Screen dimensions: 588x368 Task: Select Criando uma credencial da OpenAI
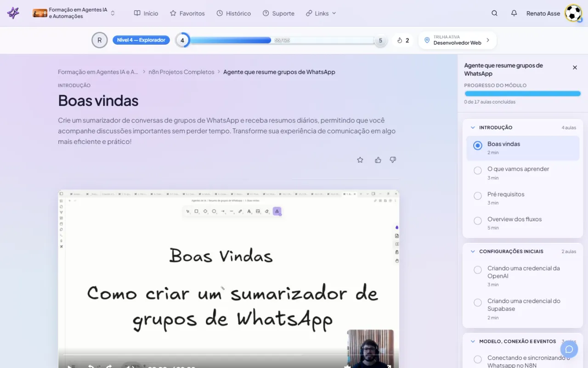pyautogui.click(x=523, y=276)
